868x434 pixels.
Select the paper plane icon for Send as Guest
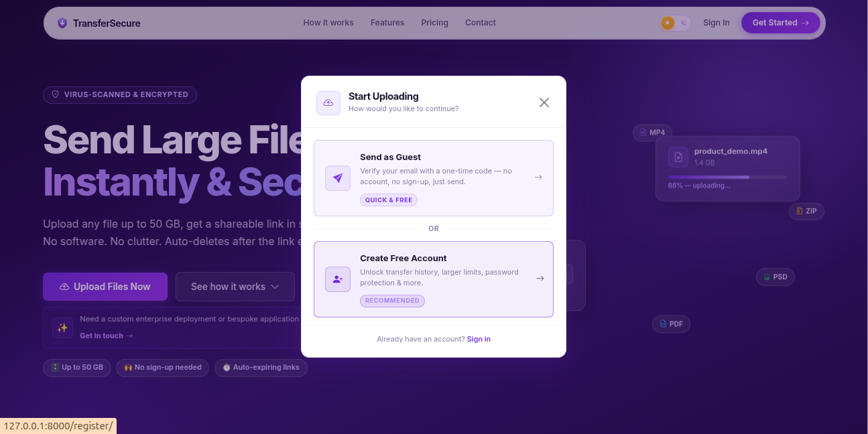coord(338,177)
